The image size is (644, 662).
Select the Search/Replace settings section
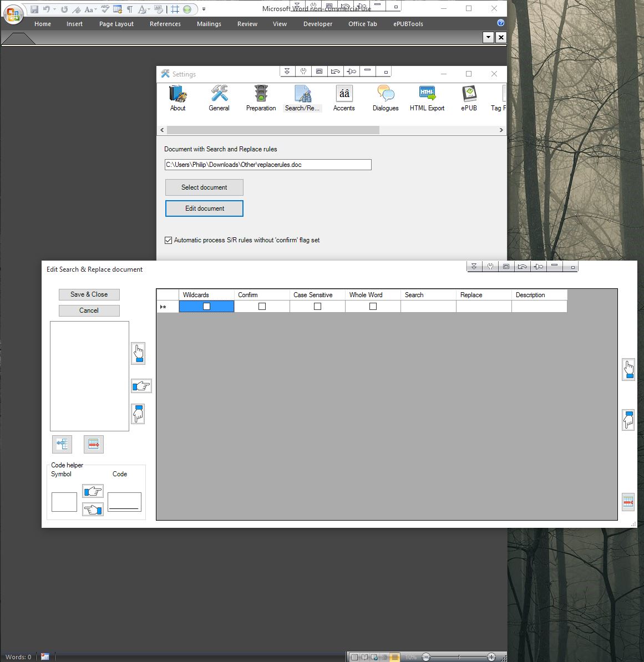(302, 98)
